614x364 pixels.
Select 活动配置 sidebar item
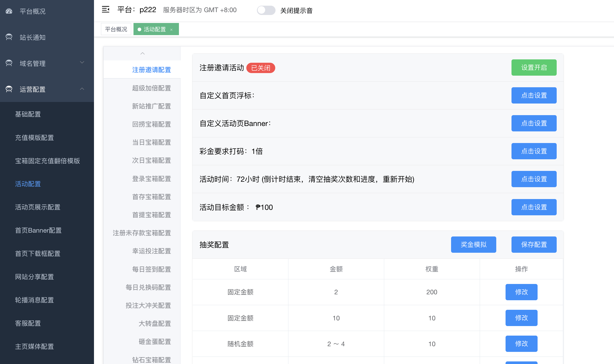click(28, 184)
